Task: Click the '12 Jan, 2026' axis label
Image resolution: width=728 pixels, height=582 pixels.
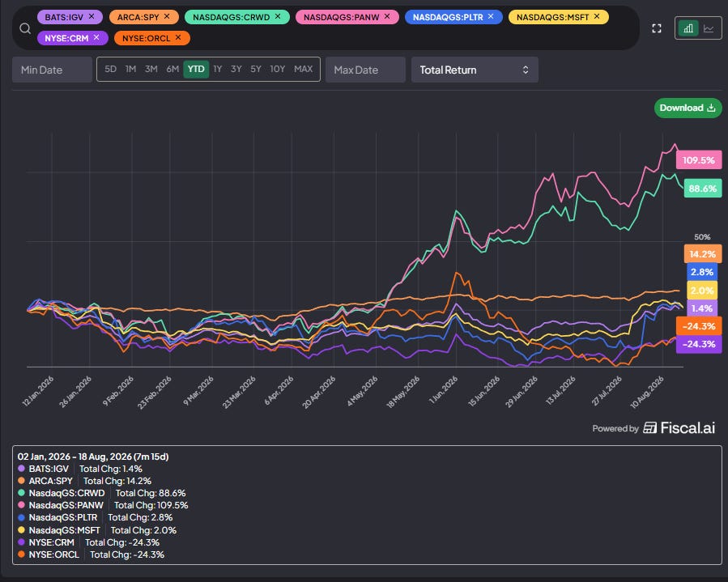Action: (38, 391)
